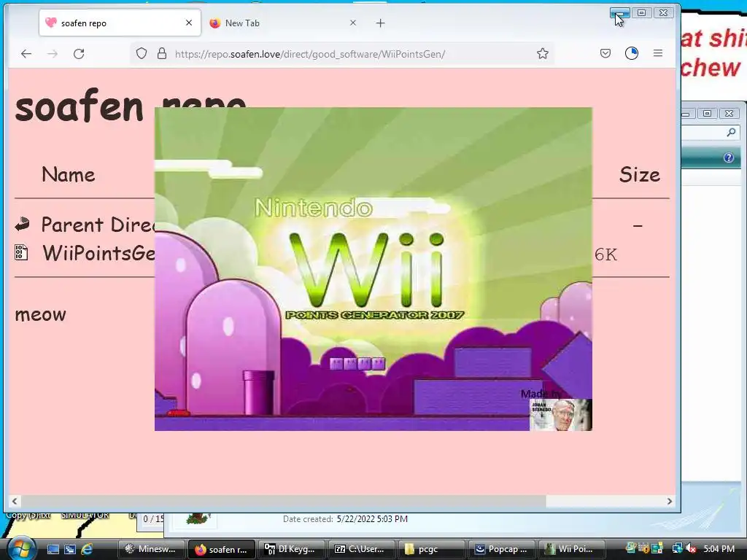Switch to the pcgc folder taskbar button
This screenshot has width=747, height=560.
coord(431,549)
